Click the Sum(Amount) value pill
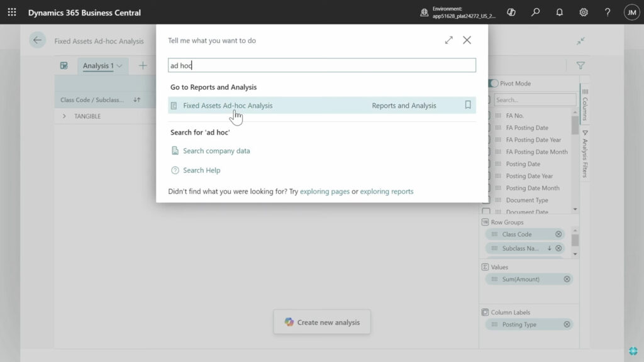Screen dimensions: 644x362 point(528,279)
